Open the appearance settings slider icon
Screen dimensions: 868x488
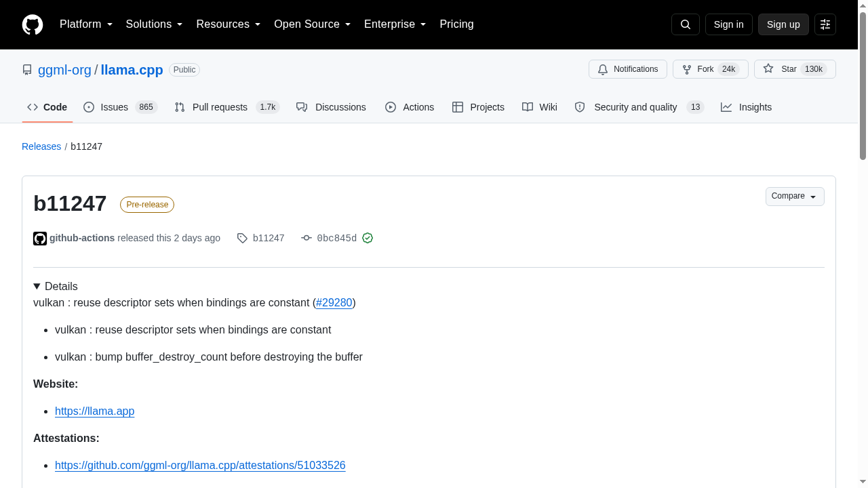tap(825, 24)
